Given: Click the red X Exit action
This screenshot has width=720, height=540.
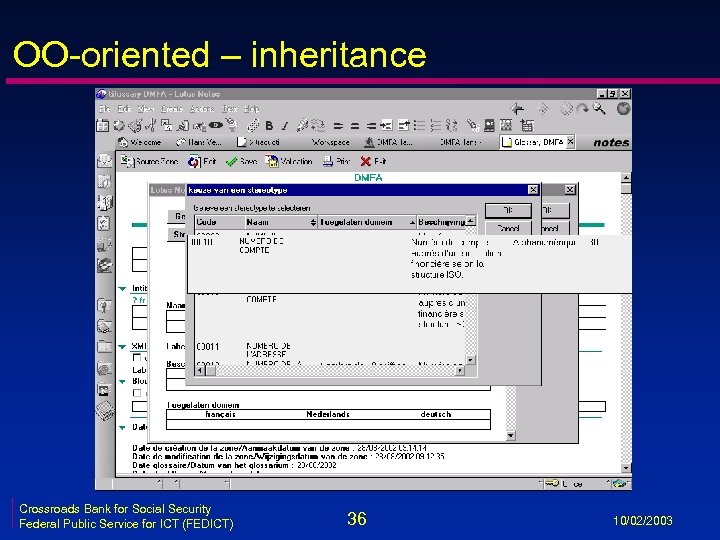Looking at the screenshot, I should (373, 161).
